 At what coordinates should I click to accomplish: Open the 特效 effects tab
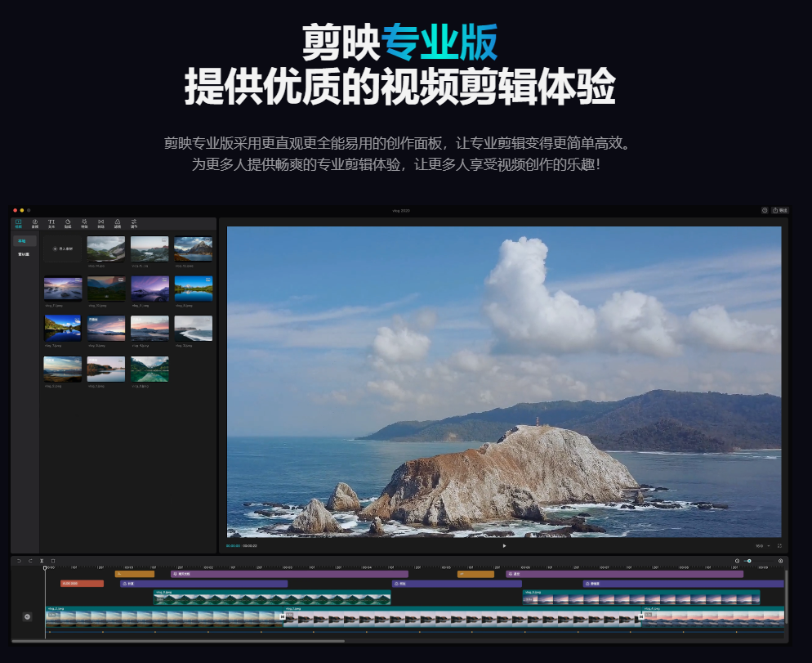(84, 223)
